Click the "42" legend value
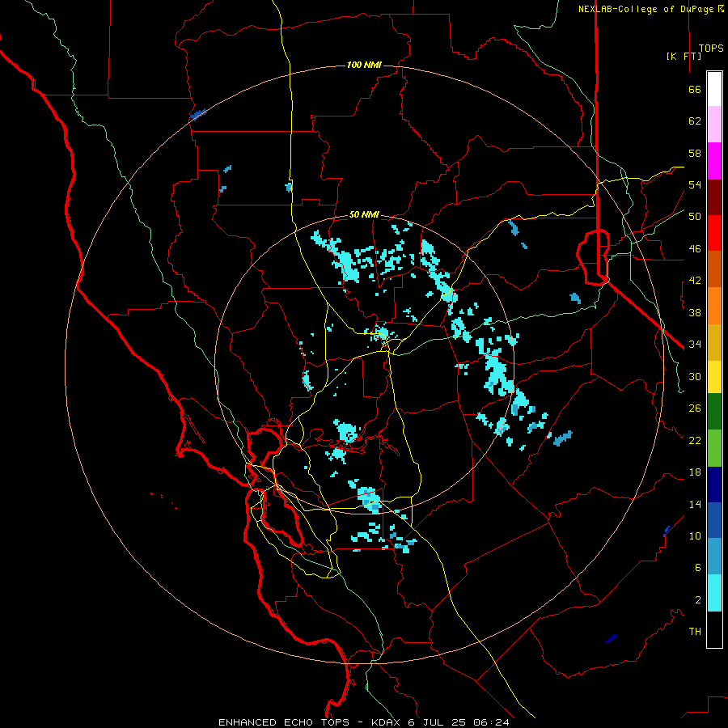This screenshot has height=728, width=728. (x=695, y=281)
